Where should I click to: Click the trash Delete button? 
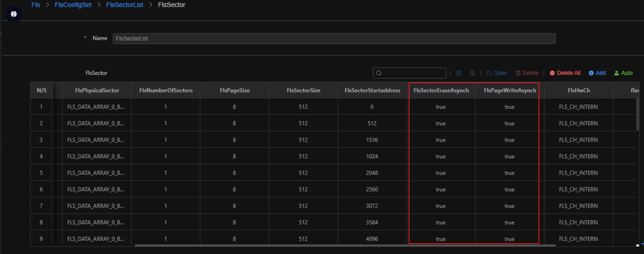coord(527,73)
